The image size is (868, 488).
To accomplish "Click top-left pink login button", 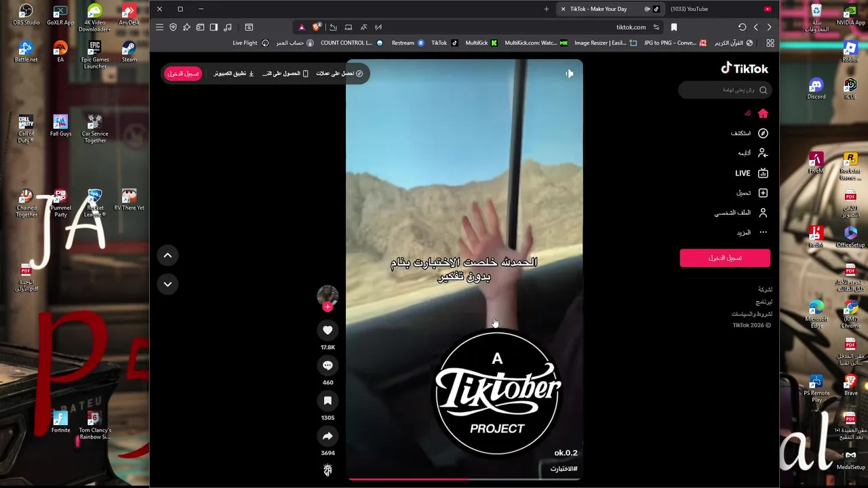I will (183, 73).
